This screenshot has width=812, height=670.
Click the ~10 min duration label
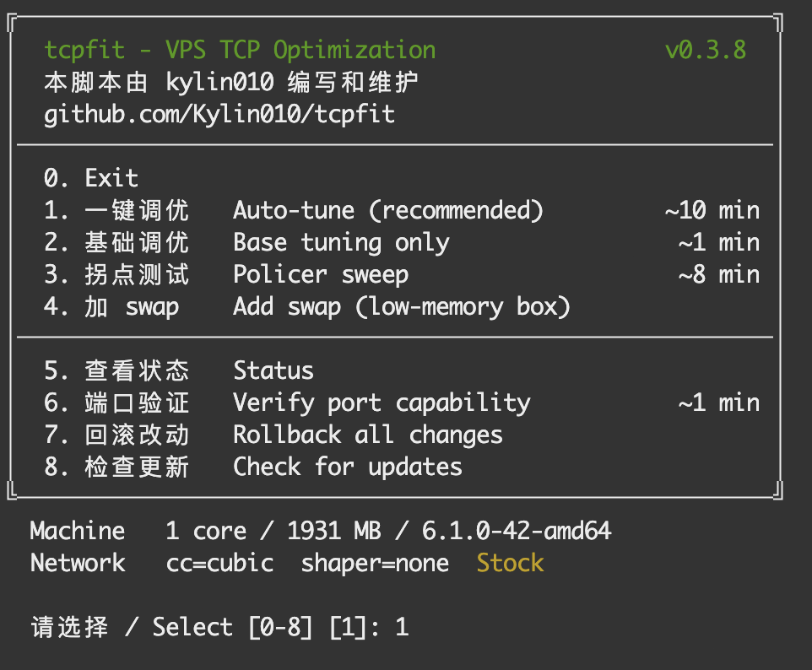(x=712, y=210)
